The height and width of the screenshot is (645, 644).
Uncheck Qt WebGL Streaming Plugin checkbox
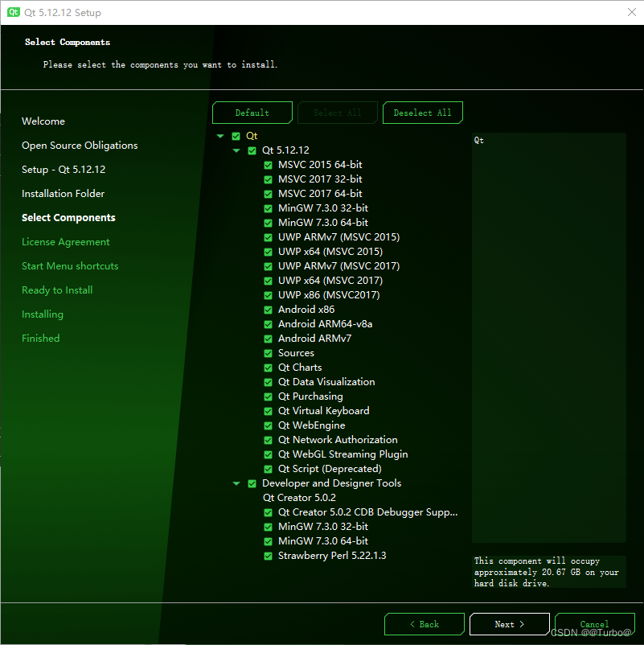click(x=268, y=454)
